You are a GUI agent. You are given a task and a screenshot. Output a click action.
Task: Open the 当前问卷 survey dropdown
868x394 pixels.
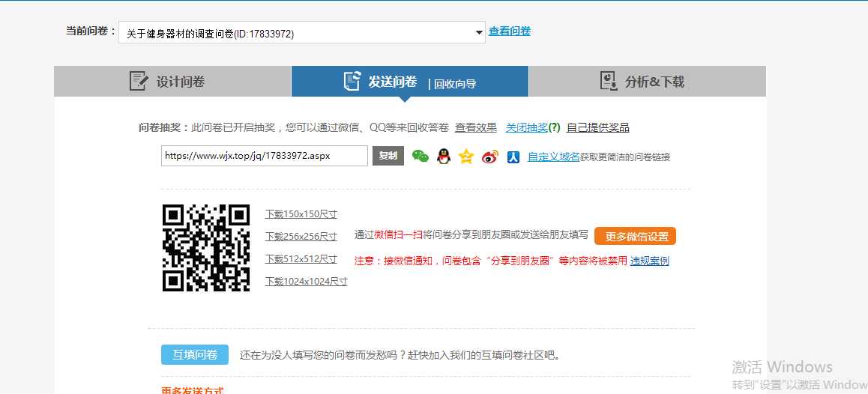301,33
